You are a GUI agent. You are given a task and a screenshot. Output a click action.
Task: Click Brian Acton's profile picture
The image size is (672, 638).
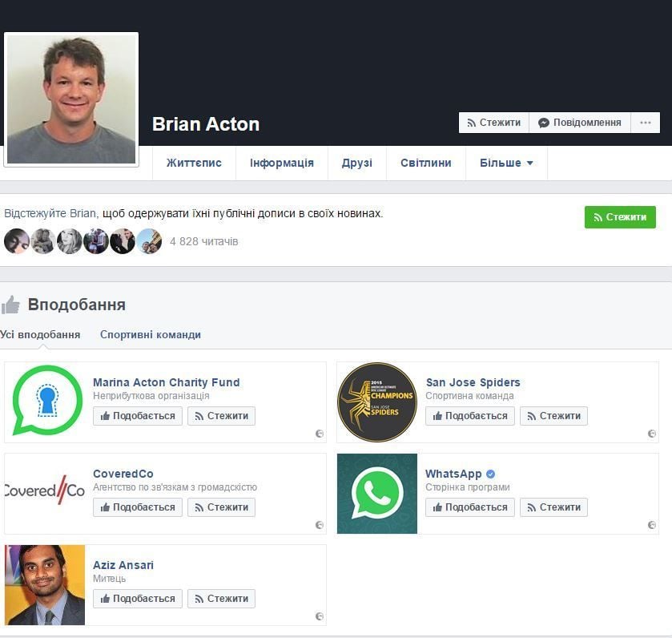click(71, 99)
